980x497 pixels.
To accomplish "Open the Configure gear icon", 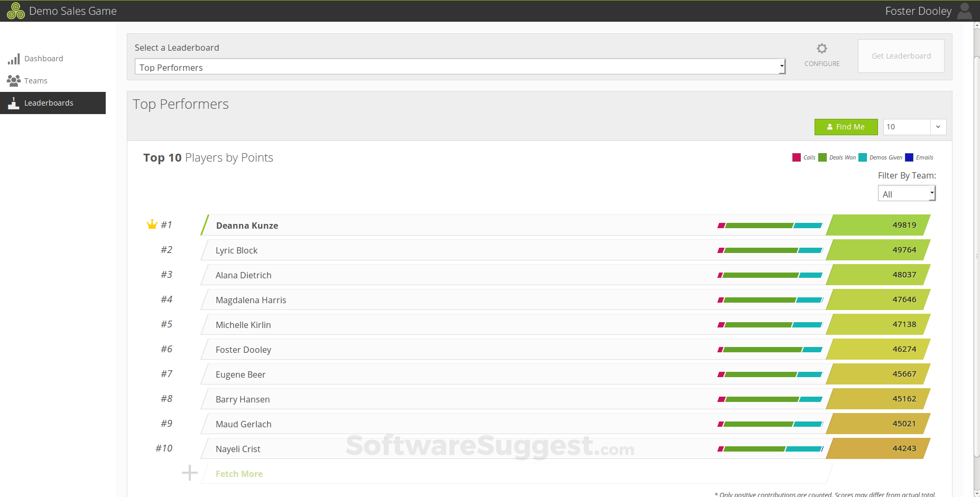I will tap(821, 49).
